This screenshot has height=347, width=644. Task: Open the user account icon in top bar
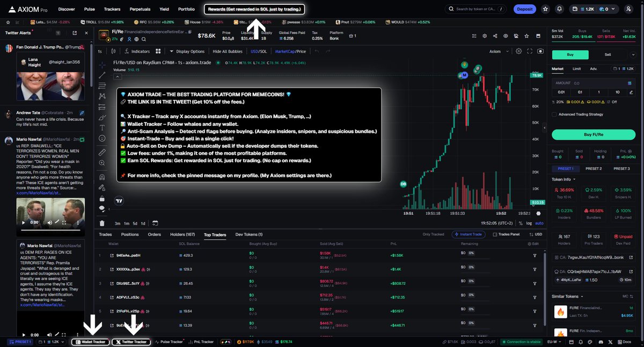pos(628,9)
